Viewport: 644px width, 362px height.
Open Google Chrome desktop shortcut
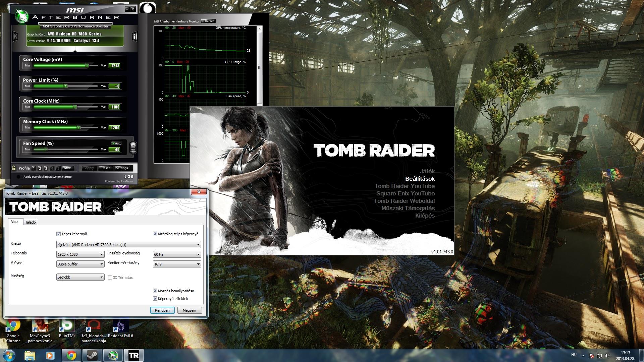[x=13, y=331]
